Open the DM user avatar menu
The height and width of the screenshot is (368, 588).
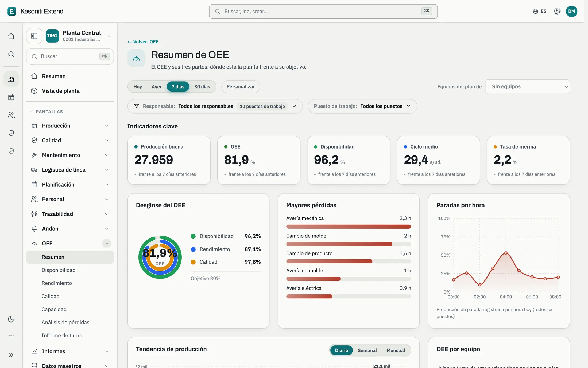[571, 11]
